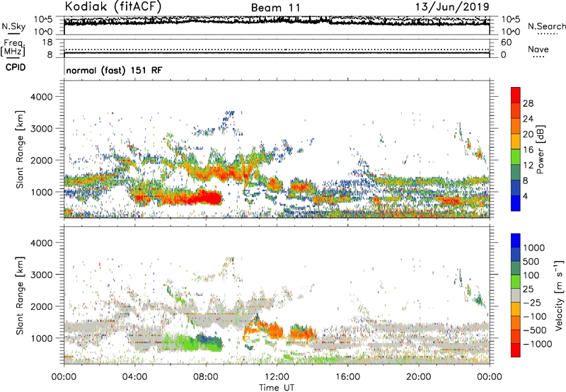Image resolution: width=566 pixels, height=392 pixels.
Task: Click the orange velocity patch near 12:00
Action: [274, 329]
